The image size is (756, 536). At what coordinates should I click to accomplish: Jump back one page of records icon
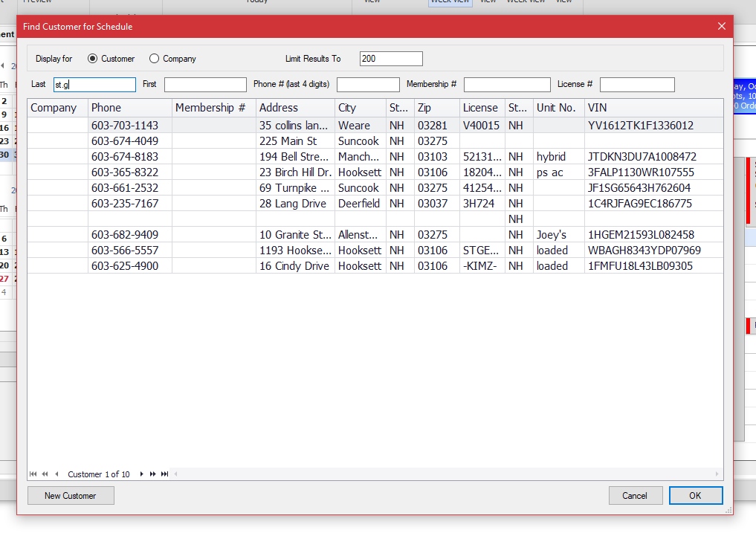click(x=45, y=474)
